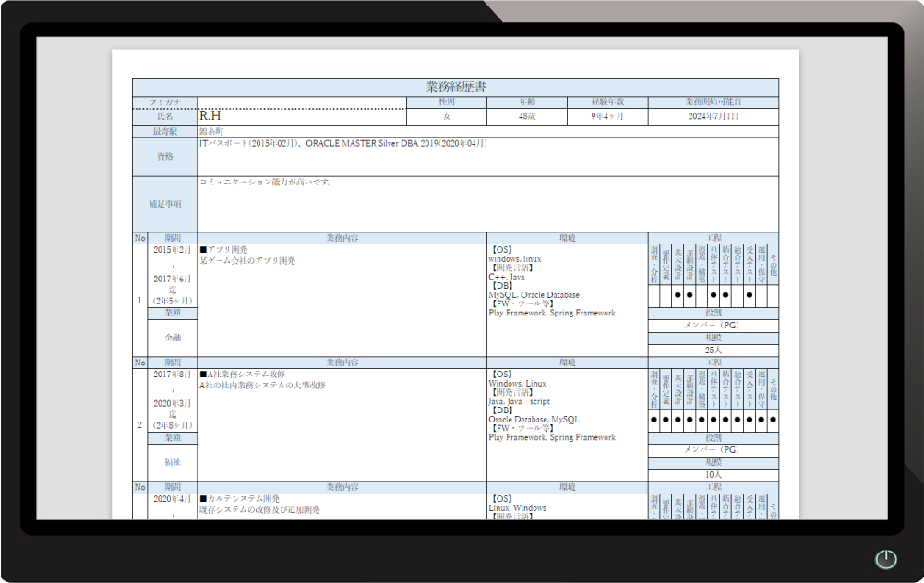Select the ■A社業務システム改修 project title
The image size is (924, 583).
point(242,375)
